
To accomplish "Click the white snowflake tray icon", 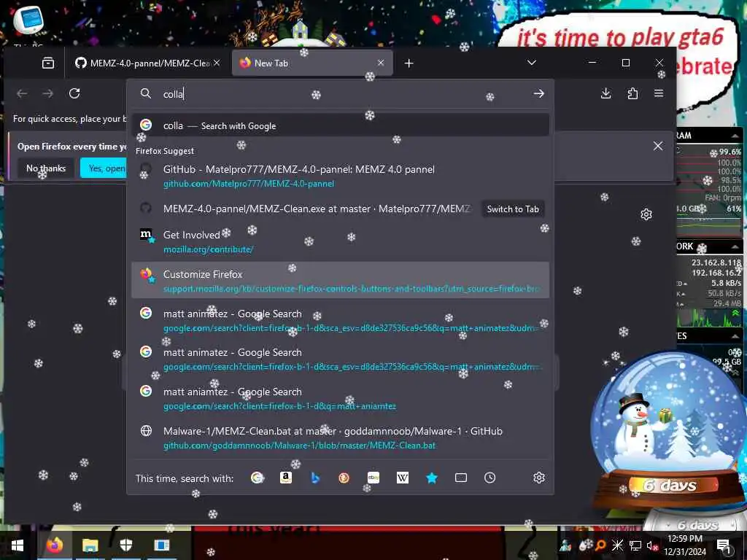I will coord(617,545).
